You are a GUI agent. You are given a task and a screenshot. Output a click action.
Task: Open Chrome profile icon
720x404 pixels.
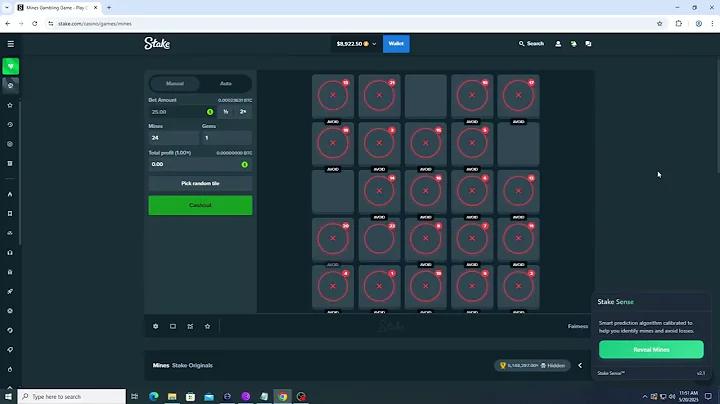click(698, 23)
